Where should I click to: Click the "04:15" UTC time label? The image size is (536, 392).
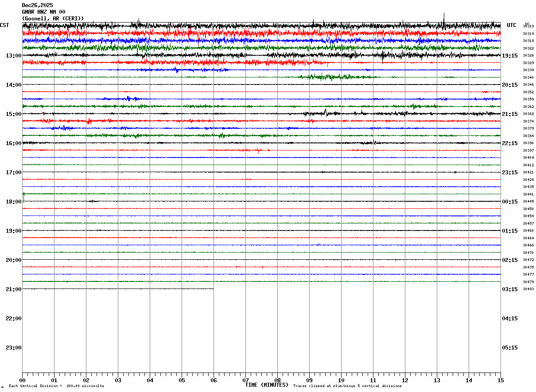(x=510, y=319)
